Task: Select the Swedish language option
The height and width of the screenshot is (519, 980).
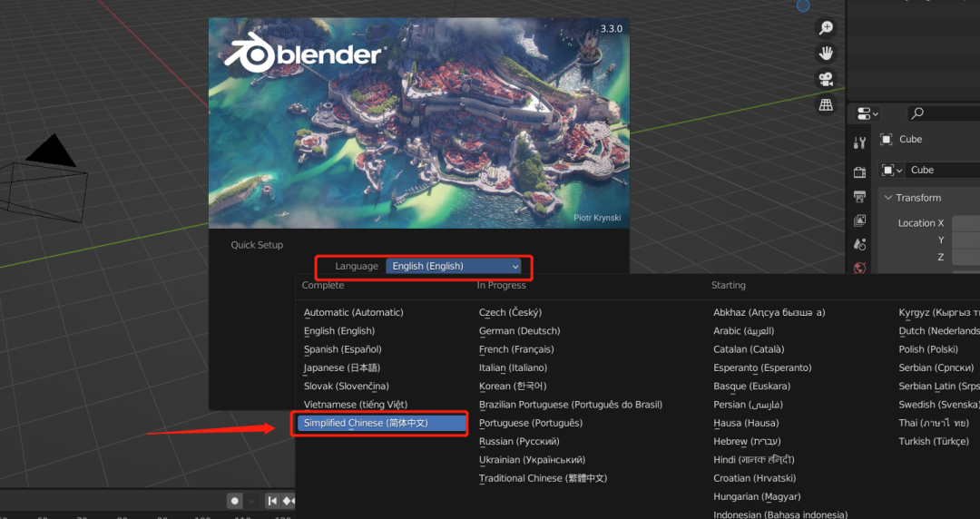Action: 939,405
